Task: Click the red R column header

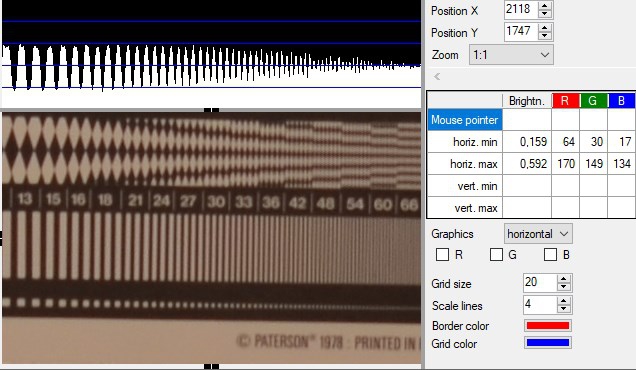Action: coord(565,101)
